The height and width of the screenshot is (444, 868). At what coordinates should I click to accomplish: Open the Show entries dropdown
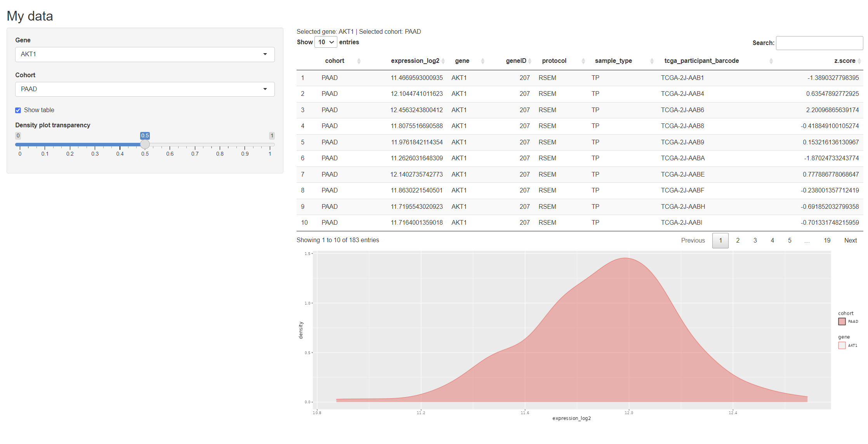pos(326,42)
